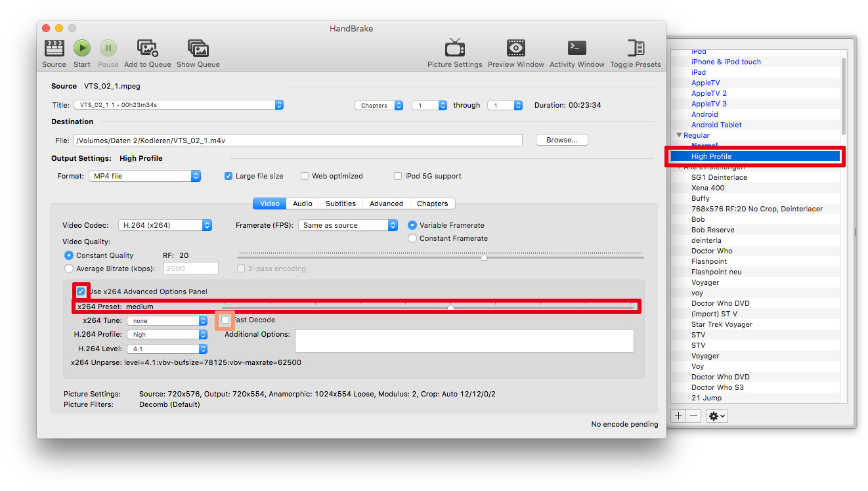Switch to the Subtitles tab
The height and width of the screenshot is (491, 868).
(341, 203)
